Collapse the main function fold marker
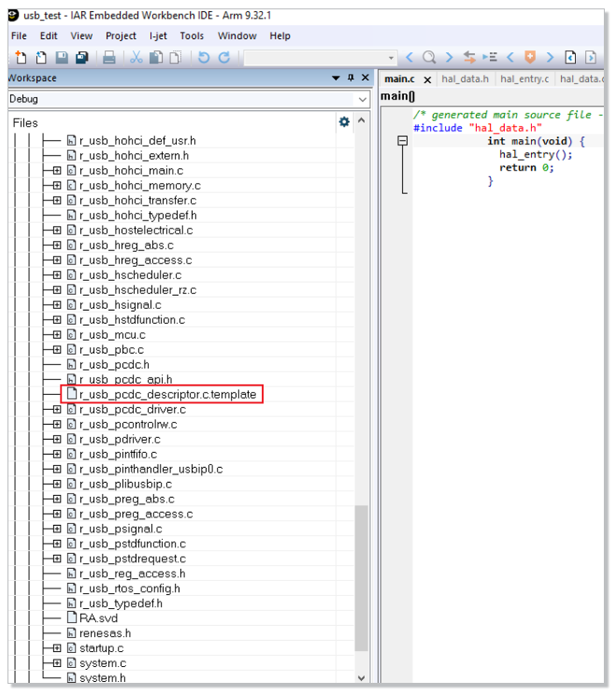The image size is (616, 695). point(403,141)
